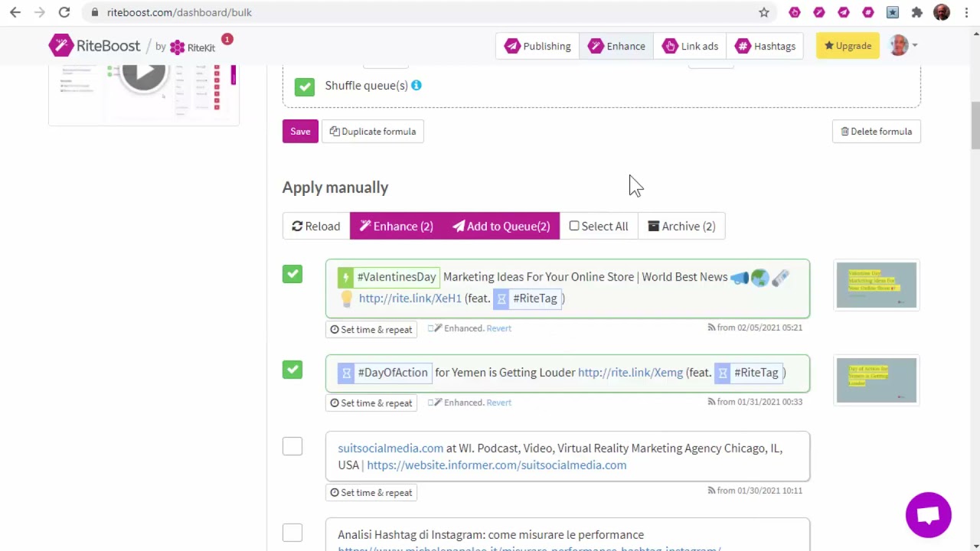Click the 'from 01/31/2021 00:33' source label
980x551 pixels.
pos(755,402)
